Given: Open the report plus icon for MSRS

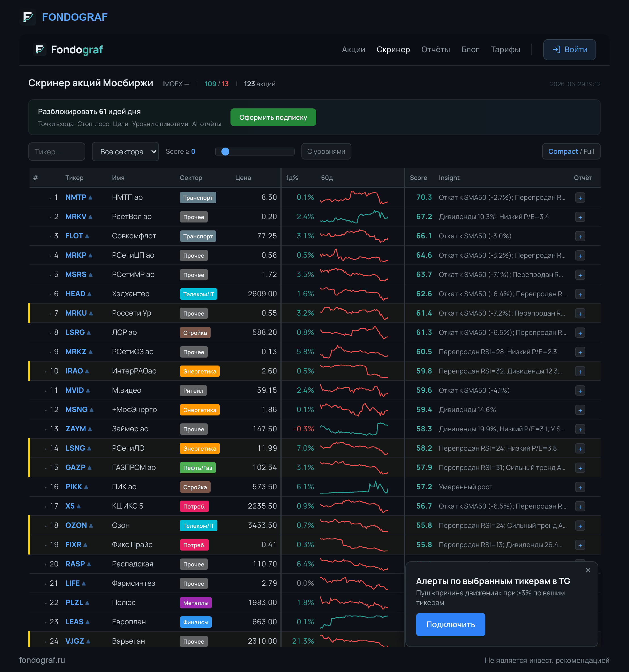Looking at the screenshot, I should point(580,275).
